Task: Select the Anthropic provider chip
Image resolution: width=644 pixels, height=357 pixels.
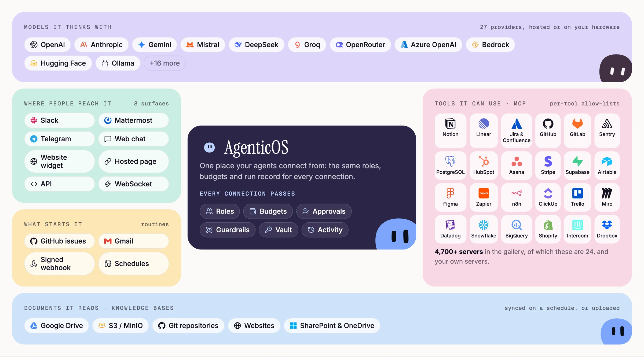Action: (101, 45)
